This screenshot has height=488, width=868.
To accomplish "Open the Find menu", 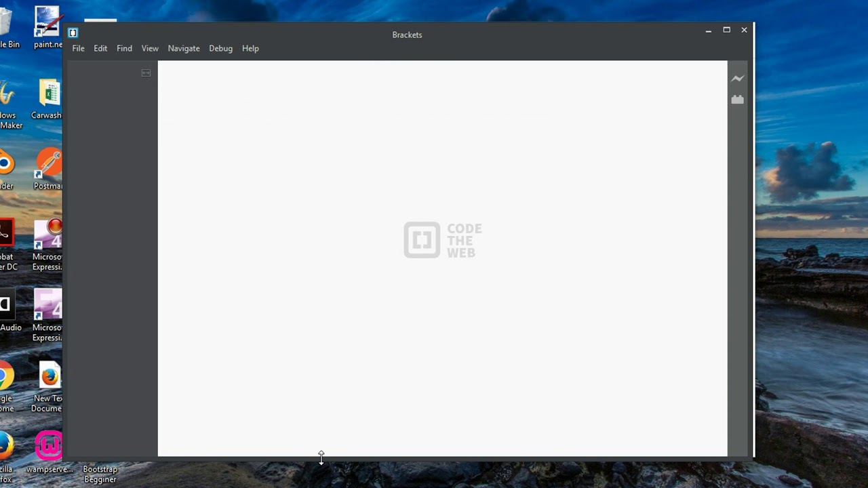I will point(124,48).
